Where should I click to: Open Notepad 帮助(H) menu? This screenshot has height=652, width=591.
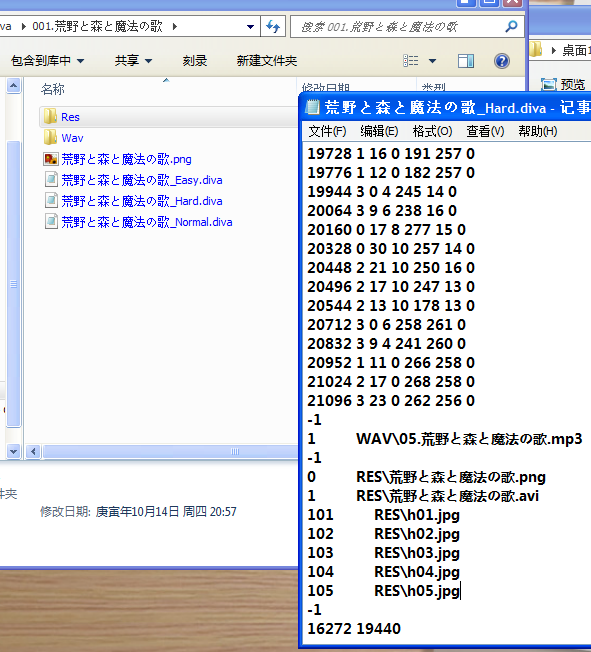click(x=537, y=131)
